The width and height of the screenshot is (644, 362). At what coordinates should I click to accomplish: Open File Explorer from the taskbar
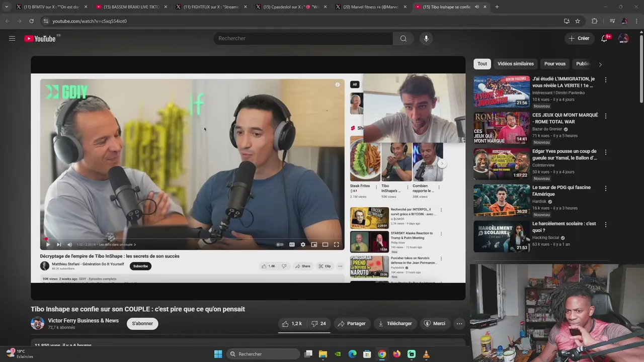pyautogui.click(x=323, y=354)
